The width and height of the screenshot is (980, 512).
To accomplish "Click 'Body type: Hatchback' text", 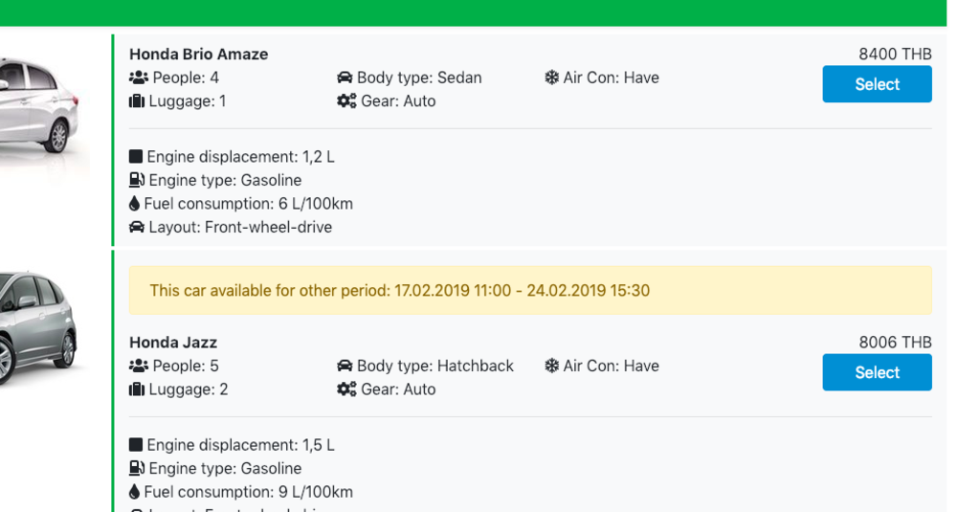I will (x=435, y=366).
